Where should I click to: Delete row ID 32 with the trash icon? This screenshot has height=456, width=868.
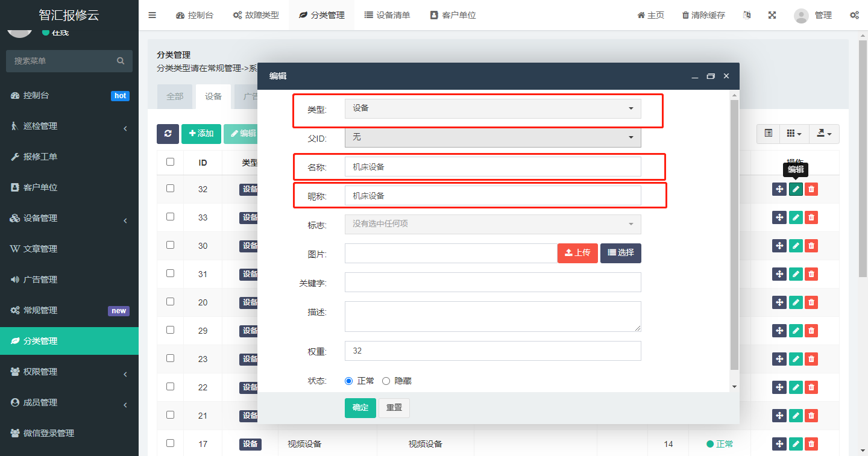(x=811, y=189)
